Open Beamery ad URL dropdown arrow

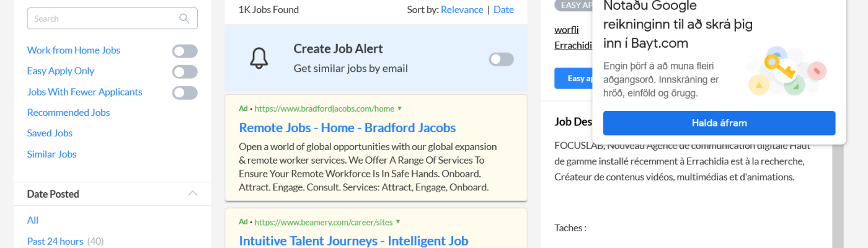(x=398, y=221)
